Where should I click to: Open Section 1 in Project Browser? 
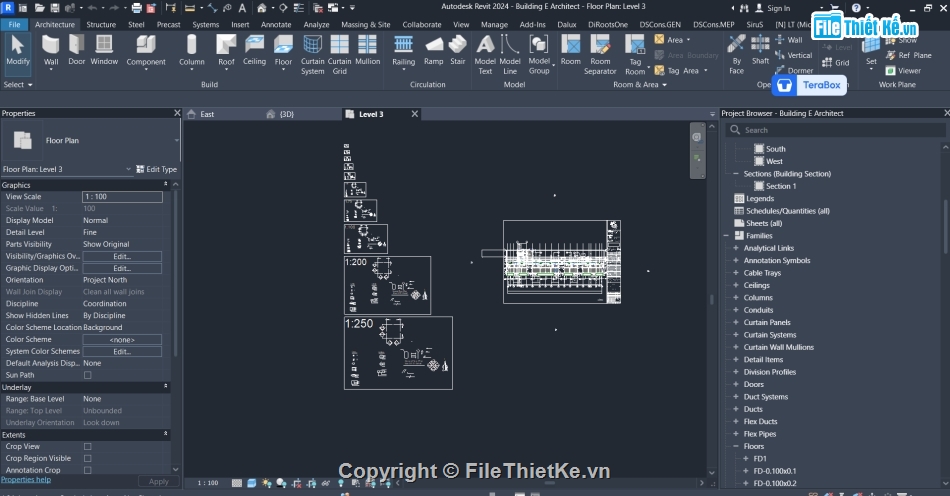(780, 187)
